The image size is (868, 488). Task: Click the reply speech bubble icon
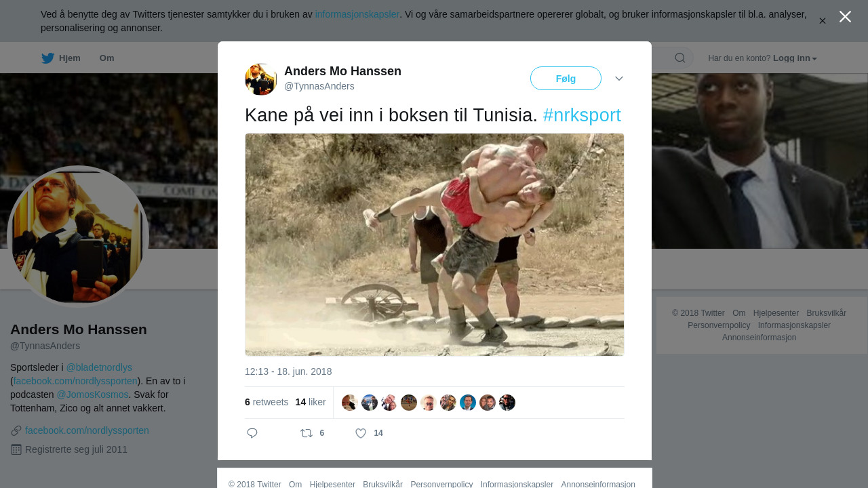(252, 433)
